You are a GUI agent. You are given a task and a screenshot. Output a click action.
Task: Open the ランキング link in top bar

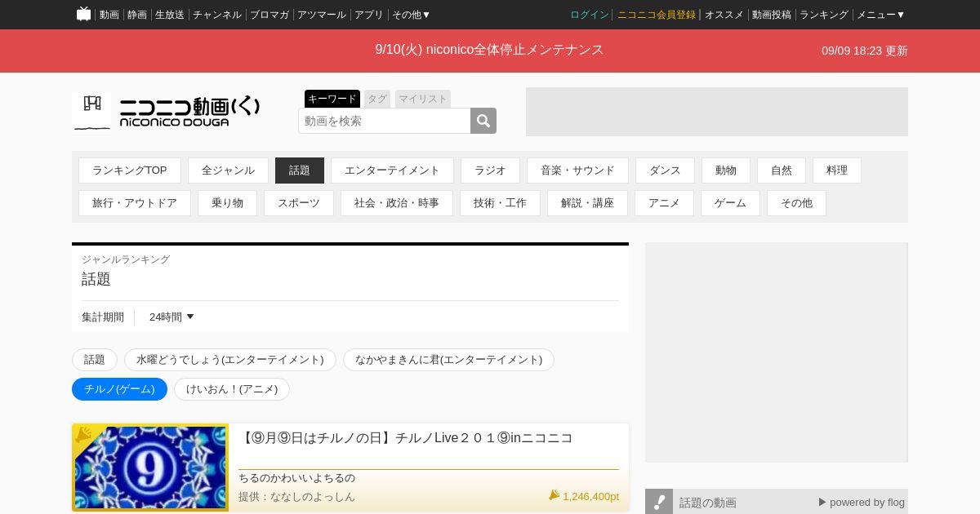824,15
